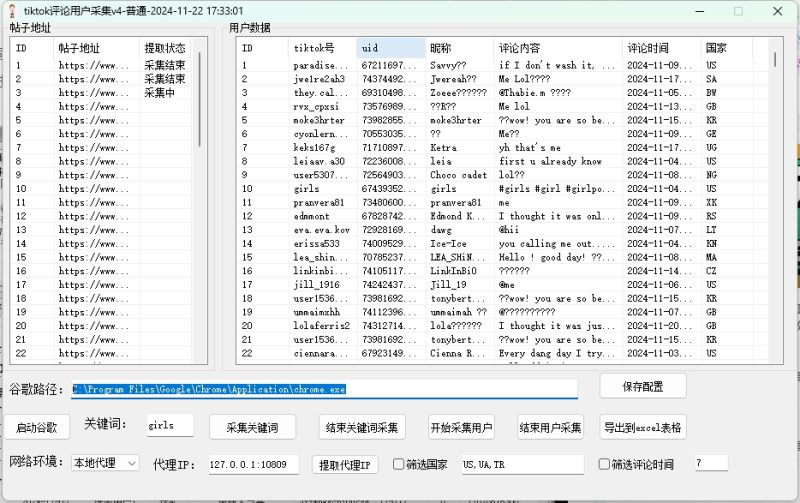Click country cell XK
The height and width of the screenshot is (503, 800).
pyautogui.click(x=711, y=203)
